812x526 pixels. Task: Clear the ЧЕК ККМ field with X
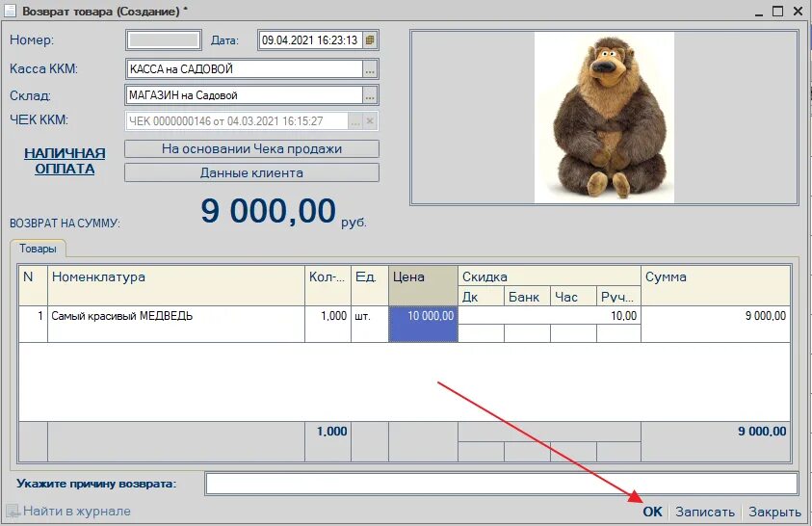click(370, 121)
